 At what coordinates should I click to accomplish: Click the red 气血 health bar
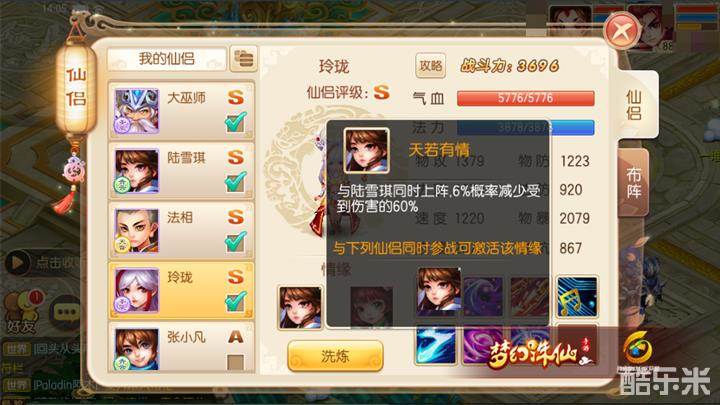pos(525,98)
